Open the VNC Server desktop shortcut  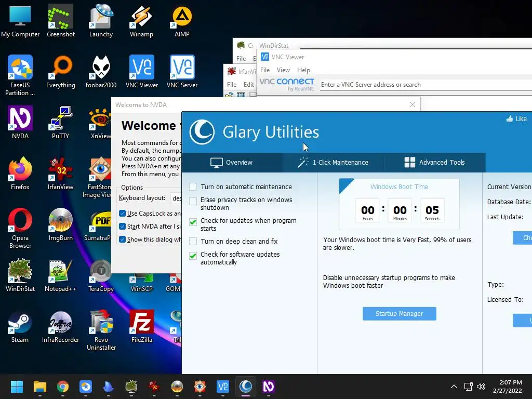point(182,72)
